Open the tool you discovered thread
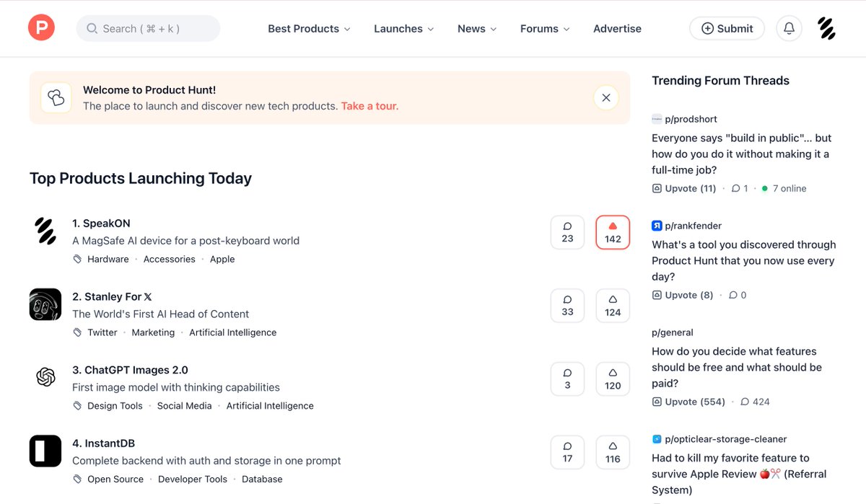866x504 pixels. 743,261
